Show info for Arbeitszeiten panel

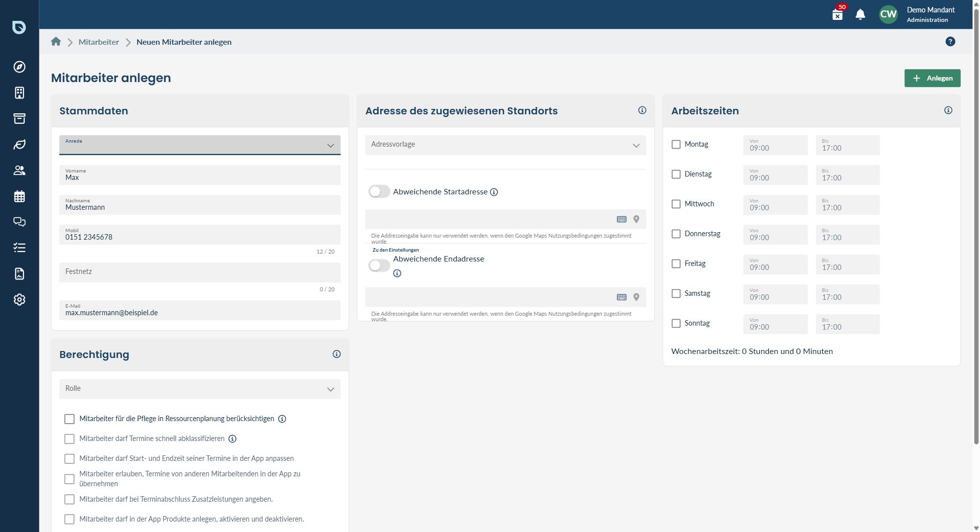[948, 110]
